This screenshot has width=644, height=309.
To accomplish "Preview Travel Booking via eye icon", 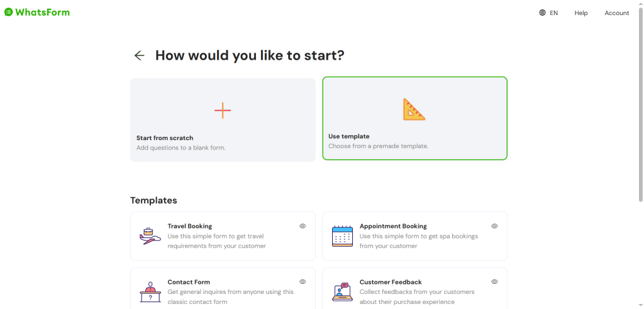I will pyautogui.click(x=303, y=225).
